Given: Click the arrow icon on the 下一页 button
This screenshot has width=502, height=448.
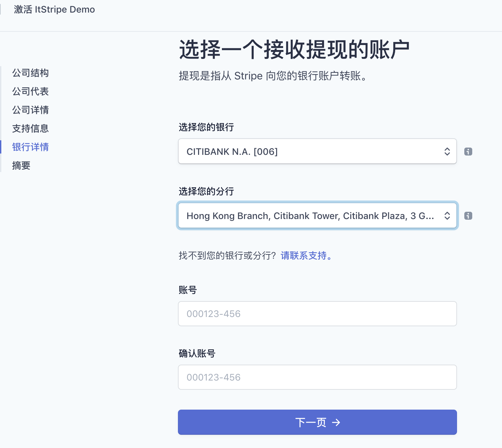Looking at the screenshot, I should pos(336,423).
